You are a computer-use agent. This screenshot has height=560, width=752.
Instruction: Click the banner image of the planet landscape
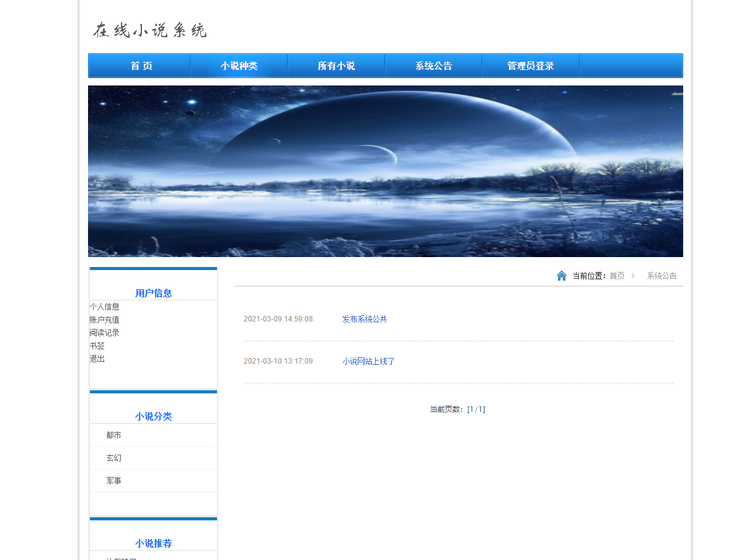385,170
